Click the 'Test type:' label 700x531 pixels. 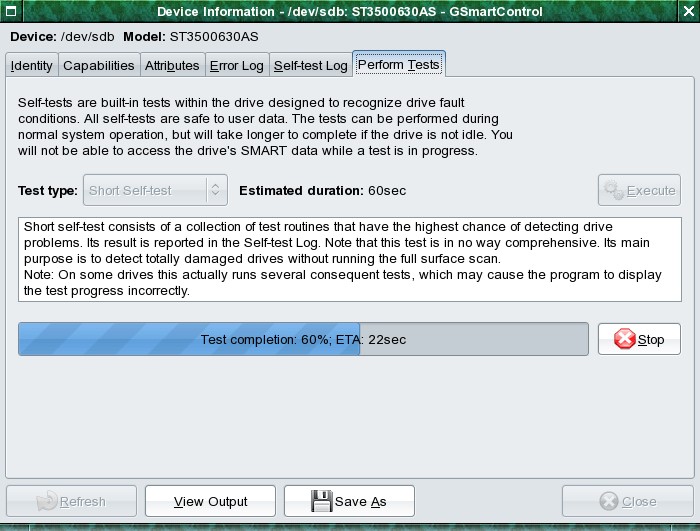[48, 191]
